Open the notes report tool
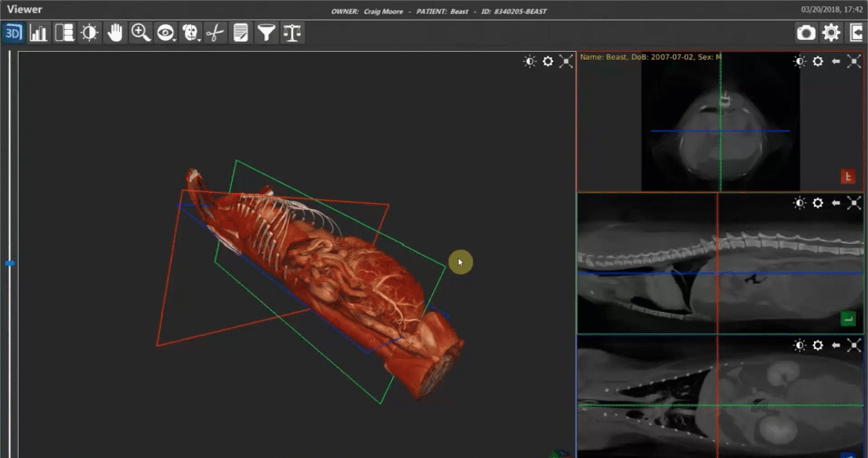 pyautogui.click(x=241, y=33)
